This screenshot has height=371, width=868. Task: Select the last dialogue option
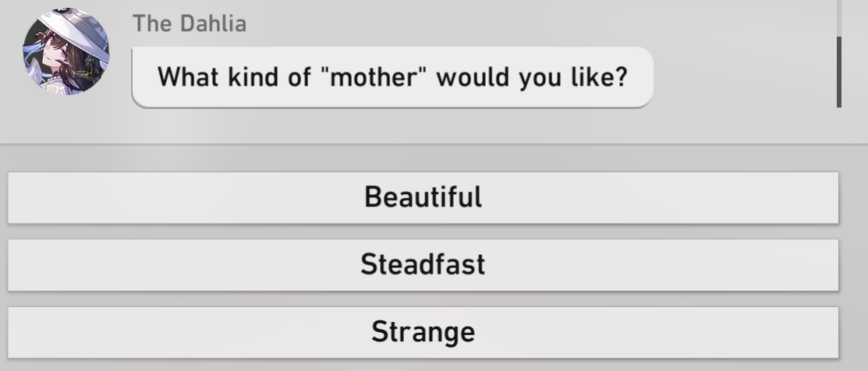[423, 332]
